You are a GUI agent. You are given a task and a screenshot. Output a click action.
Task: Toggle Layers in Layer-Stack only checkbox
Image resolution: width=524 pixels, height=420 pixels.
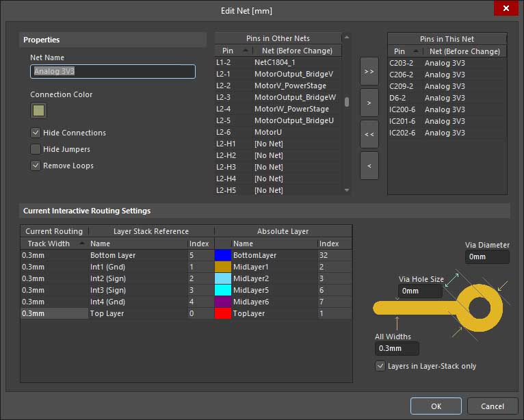point(381,366)
